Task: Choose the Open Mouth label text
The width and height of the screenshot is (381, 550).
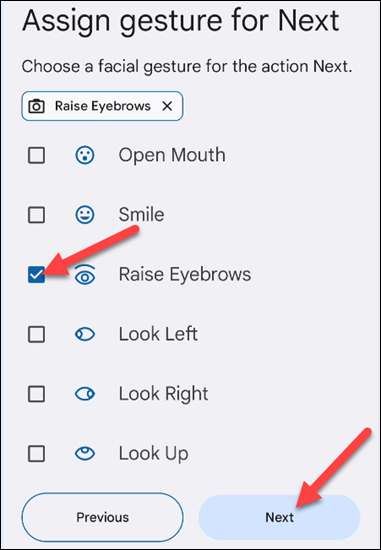Action: (x=172, y=155)
